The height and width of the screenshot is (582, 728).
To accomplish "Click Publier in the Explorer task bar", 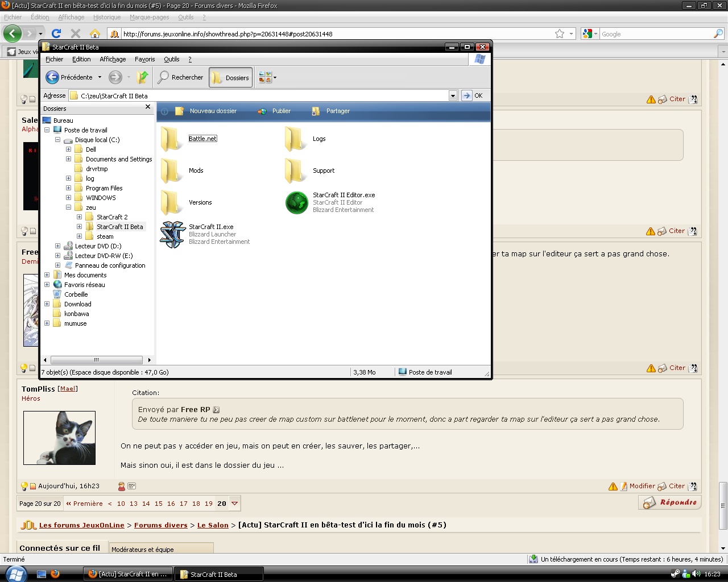I will click(x=274, y=111).
